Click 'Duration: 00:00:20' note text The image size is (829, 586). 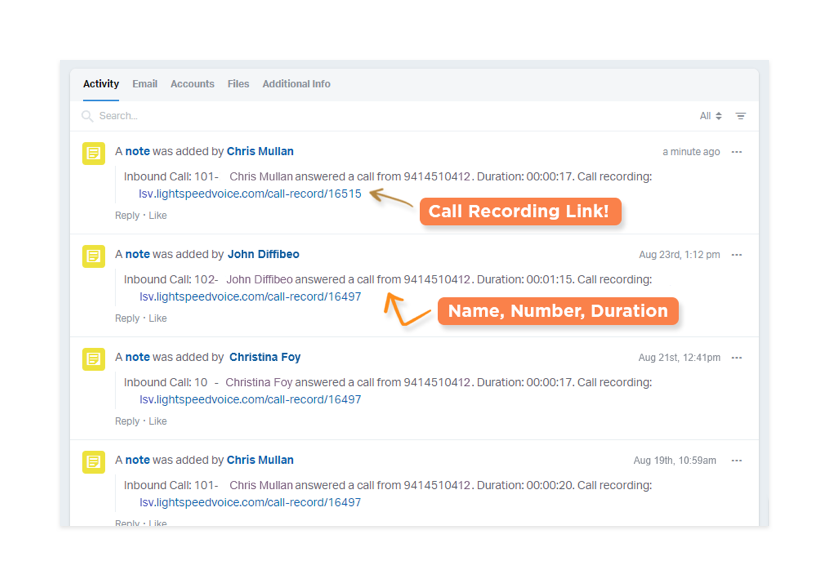[x=526, y=485]
